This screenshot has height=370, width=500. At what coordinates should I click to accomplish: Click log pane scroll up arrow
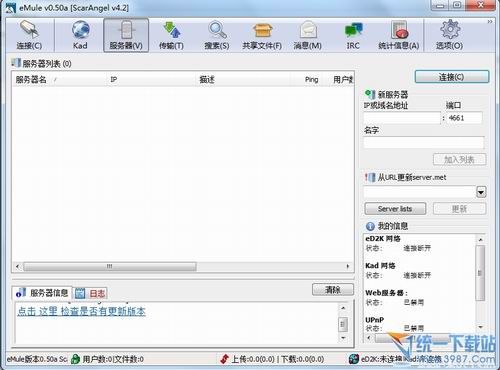(x=343, y=308)
